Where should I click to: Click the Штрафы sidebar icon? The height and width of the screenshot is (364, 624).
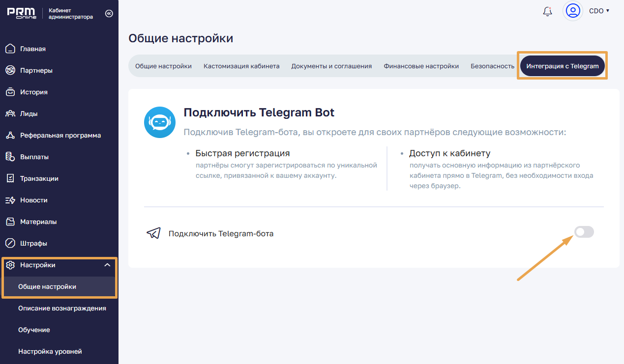pos(10,243)
